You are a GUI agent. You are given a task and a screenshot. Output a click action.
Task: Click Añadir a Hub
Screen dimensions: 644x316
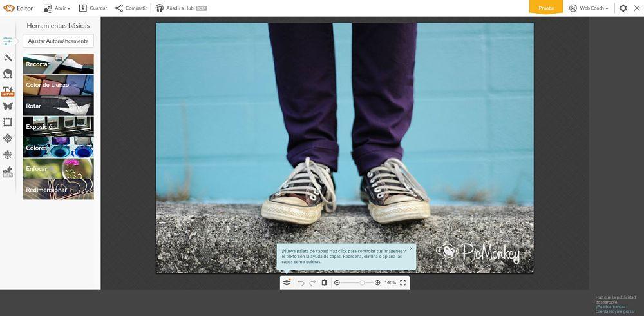click(181, 8)
